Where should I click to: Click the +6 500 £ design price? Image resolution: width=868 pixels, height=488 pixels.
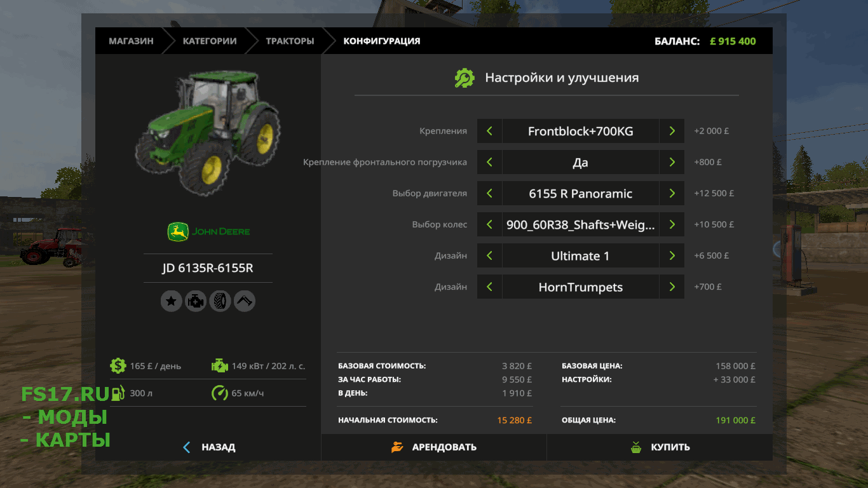click(x=712, y=255)
